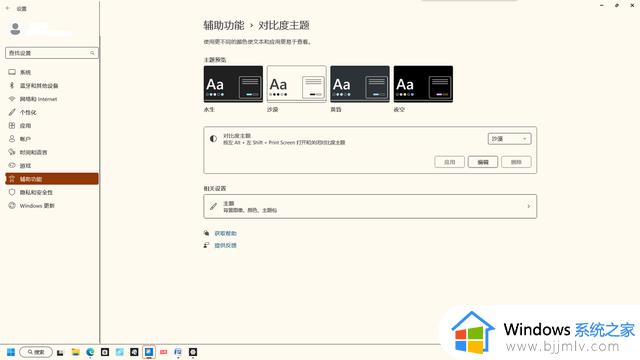Open 游戏 (Gaming) settings
This screenshot has width=640, height=360.
tap(52, 166)
